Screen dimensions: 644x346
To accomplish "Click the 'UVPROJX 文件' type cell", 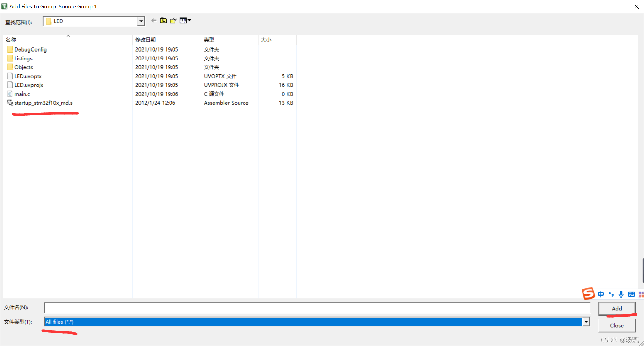I will 221,85.
